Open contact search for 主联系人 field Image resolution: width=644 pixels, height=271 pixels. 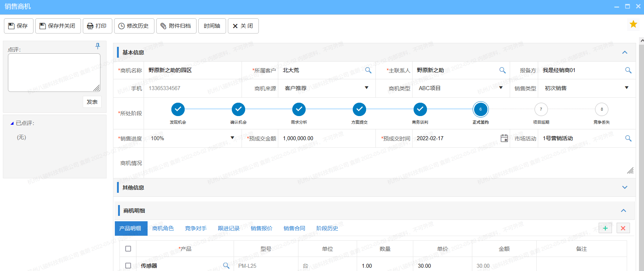click(502, 70)
